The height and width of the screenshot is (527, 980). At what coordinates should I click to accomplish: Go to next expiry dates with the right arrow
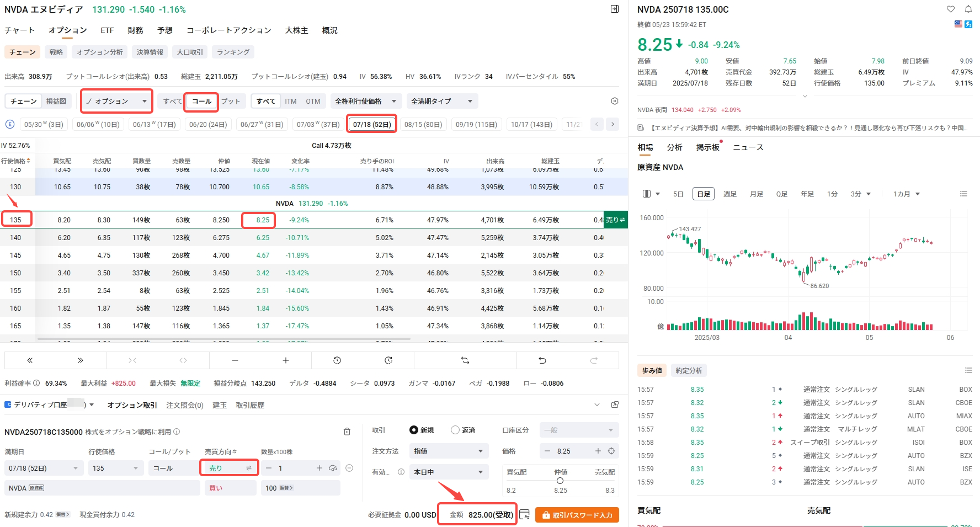pos(612,124)
